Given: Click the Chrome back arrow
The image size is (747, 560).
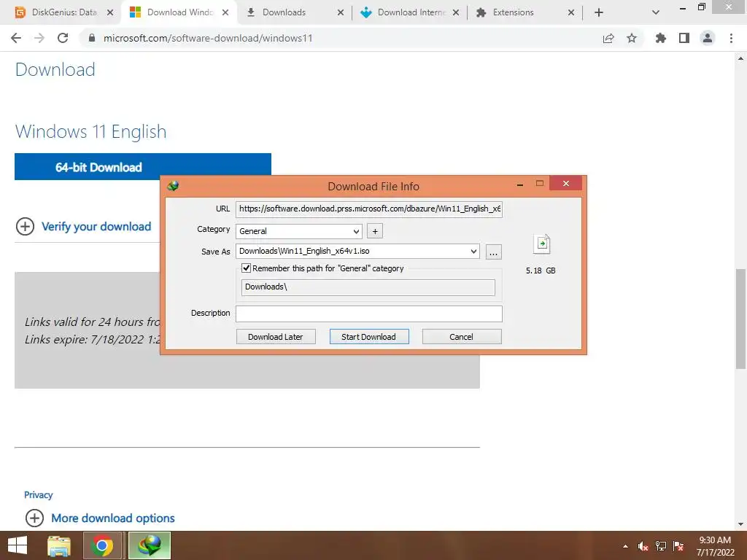Looking at the screenshot, I should (x=16, y=38).
